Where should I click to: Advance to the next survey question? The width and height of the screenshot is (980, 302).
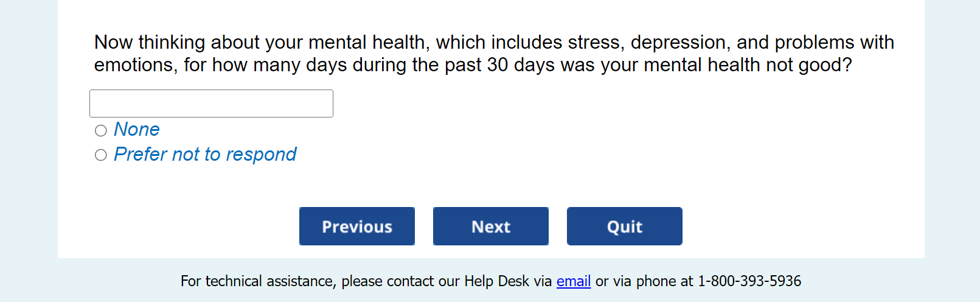491,226
